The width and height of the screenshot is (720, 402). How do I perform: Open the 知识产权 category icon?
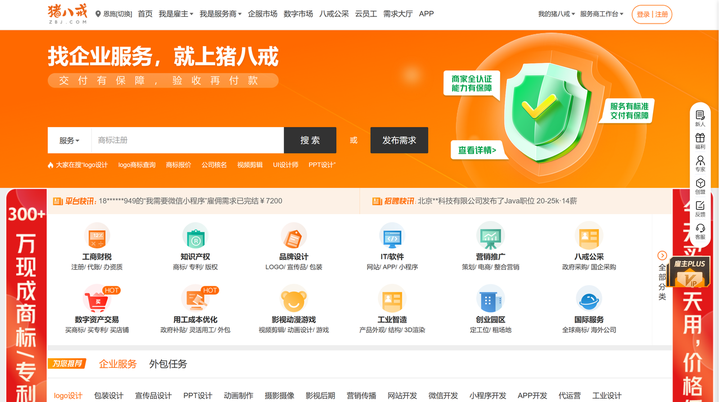(195, 237)
